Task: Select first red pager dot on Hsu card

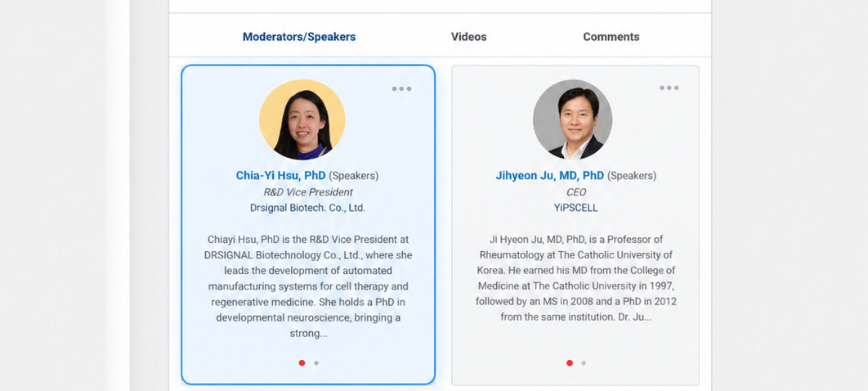Action: 302,362
